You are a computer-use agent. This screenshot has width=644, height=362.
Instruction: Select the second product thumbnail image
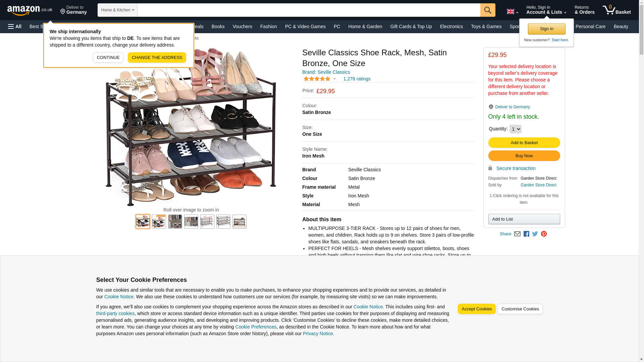(x=159, y=222)
